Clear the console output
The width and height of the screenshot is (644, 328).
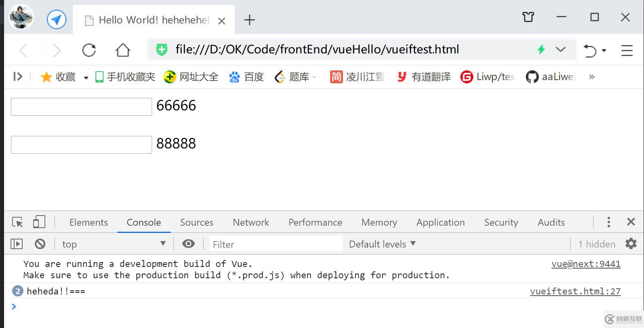coord(40,244)
